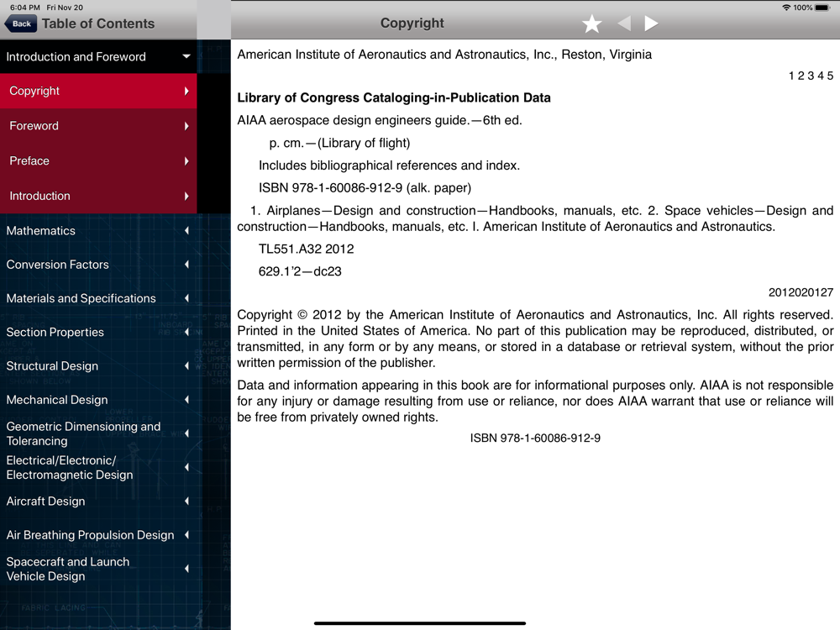840x630 pixels.
Task: Go to the next page arrow
Action: click(x=651, y=24)
